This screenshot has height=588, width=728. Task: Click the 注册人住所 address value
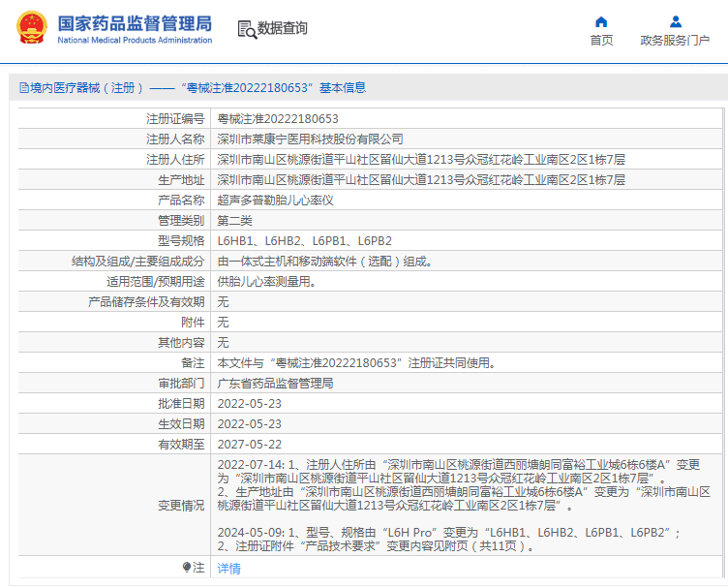[421, 160]
